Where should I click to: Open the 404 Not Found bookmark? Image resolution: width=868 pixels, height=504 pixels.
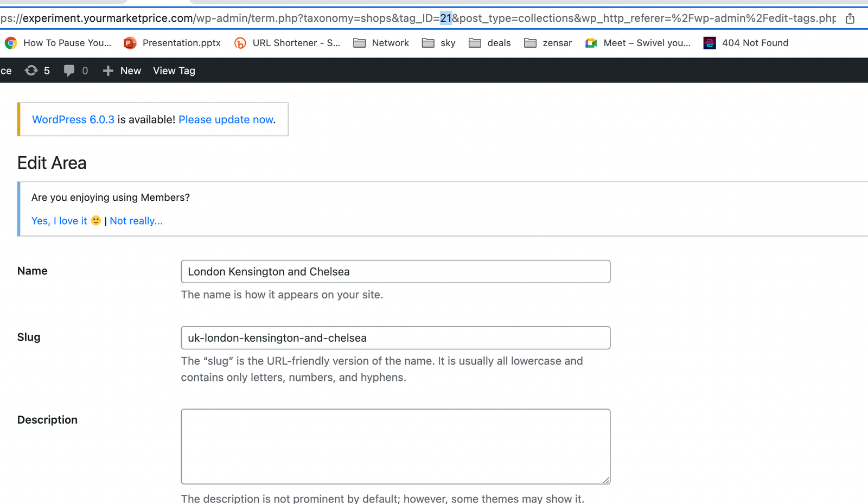click(746, 43)
